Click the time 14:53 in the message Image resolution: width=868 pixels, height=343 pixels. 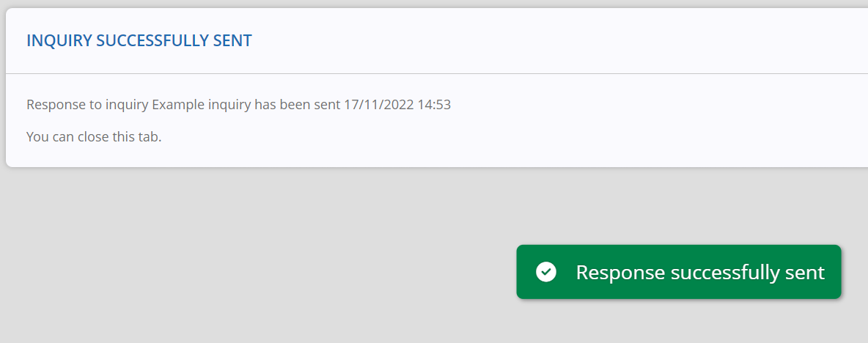pos(434,105)
